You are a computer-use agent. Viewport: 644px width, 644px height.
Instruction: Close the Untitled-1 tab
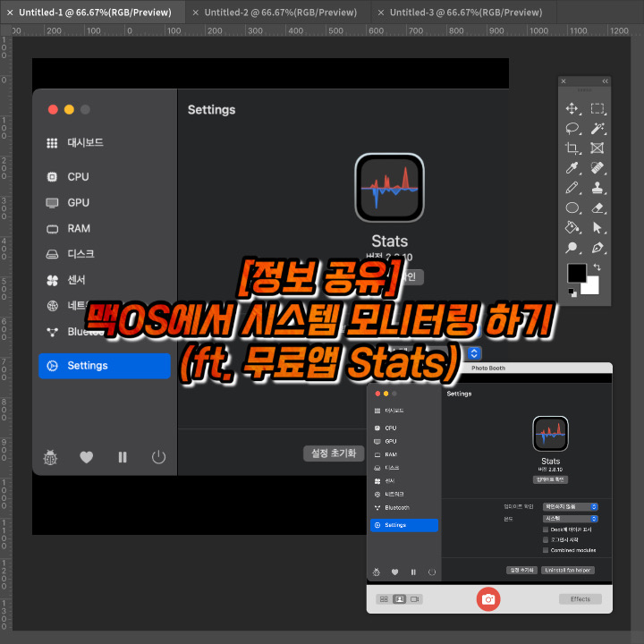[x=10, y=13]
